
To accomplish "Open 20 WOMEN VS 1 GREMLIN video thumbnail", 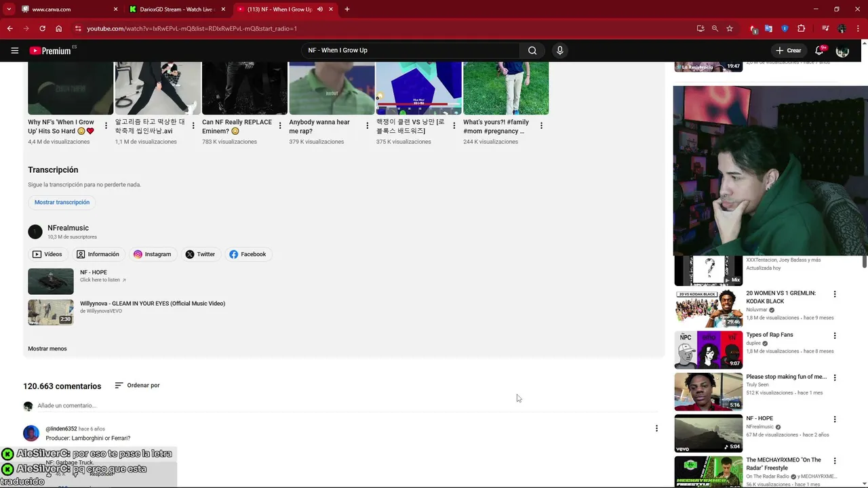I will tap(708, 308).
